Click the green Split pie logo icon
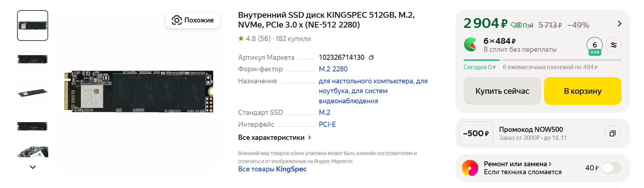The image size is (644, 188). click(x=471, y=45)
